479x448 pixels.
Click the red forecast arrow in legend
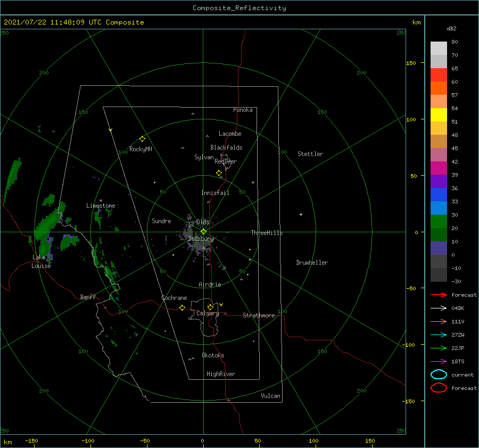439,295
